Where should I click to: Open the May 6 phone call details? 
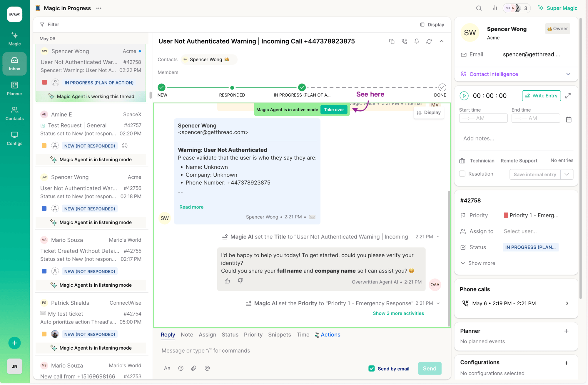[x=516, y=303]
